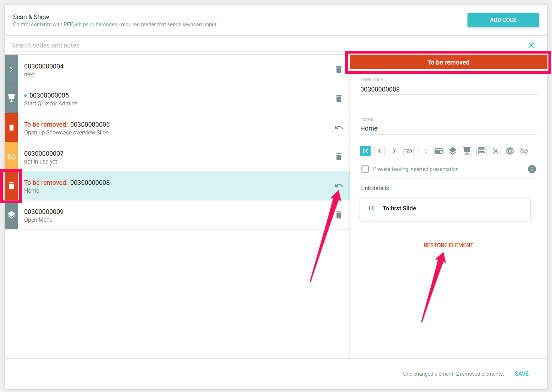This screenshot has width=552, height=392.
Task: Open the To first Slide link details card
Action: (x=445, y=209)
